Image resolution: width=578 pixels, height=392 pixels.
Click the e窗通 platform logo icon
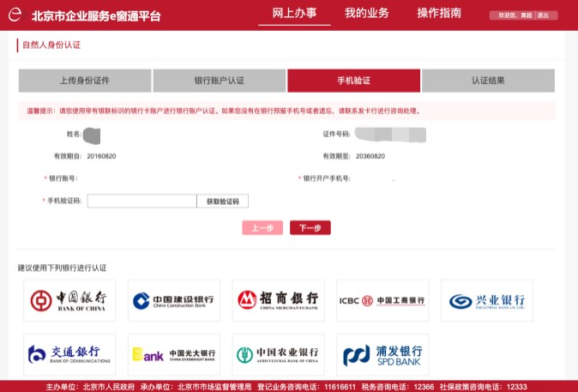pyautogui.click(x=14, y=15)
